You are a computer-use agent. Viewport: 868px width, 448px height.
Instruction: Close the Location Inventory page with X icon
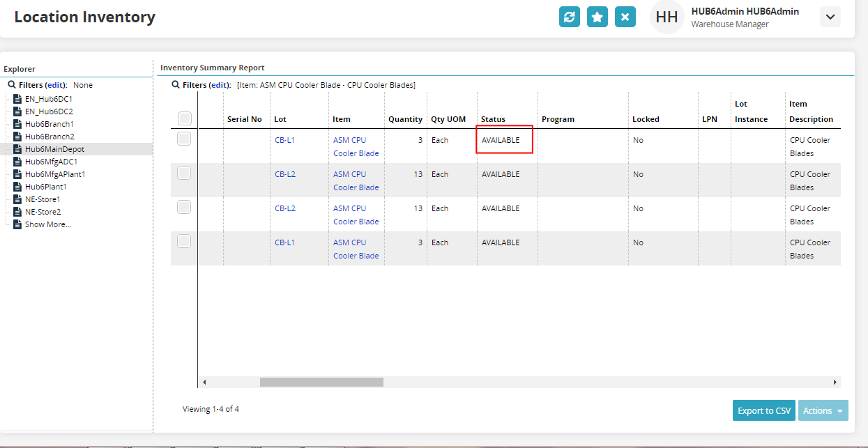point(625,17)
